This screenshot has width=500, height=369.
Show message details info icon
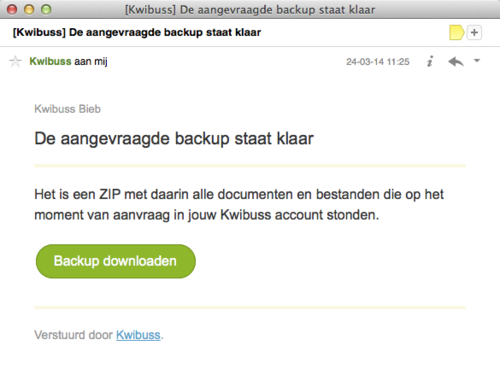pos(430,61)
